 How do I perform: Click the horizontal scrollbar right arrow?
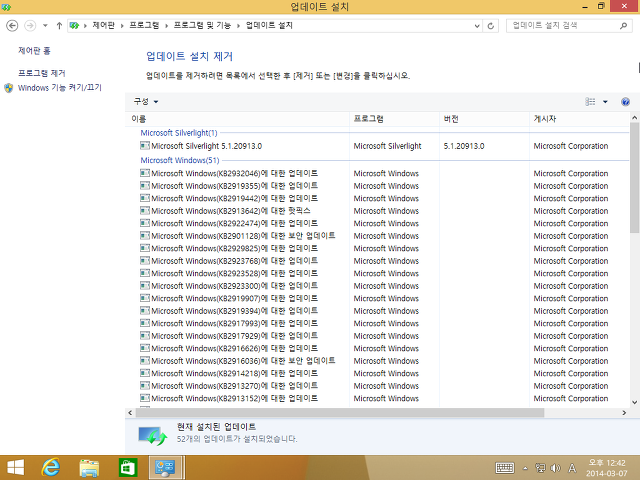[624, 413]
